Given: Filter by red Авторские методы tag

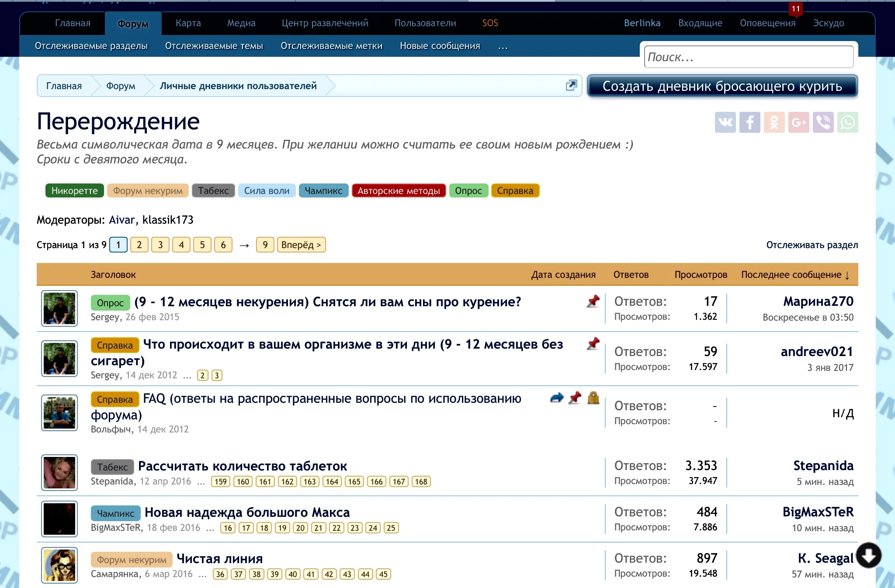Looking at the screenshot, I should (x=398, y=190).
